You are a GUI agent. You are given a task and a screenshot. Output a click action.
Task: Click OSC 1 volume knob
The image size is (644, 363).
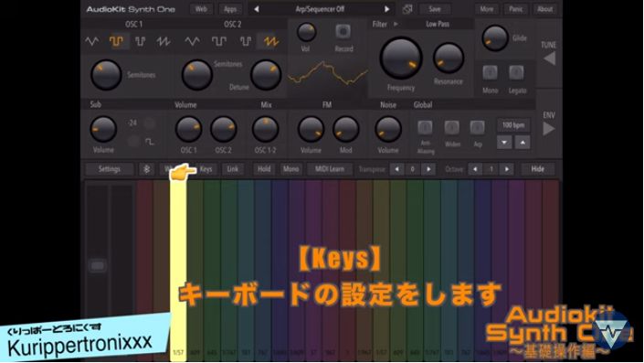(x=188, y=129)
